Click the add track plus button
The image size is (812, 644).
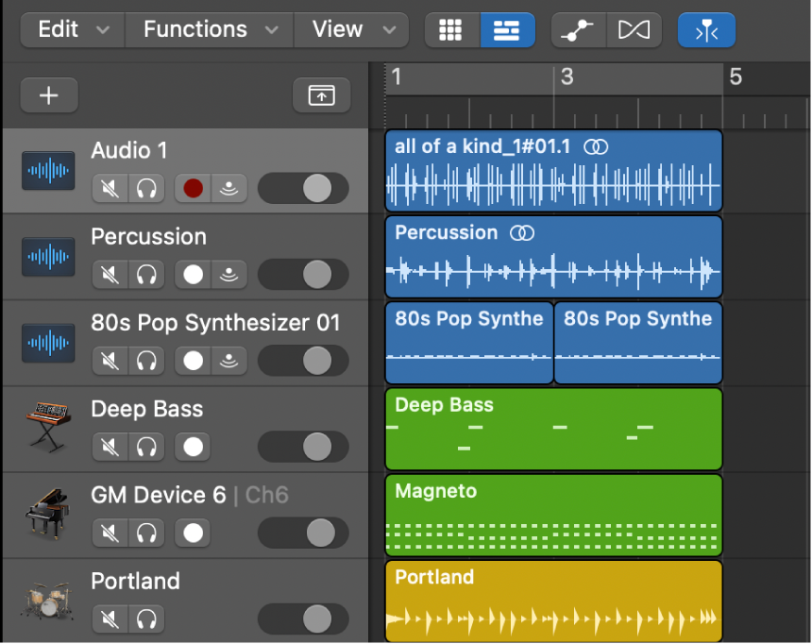click(x=48, y=95)
